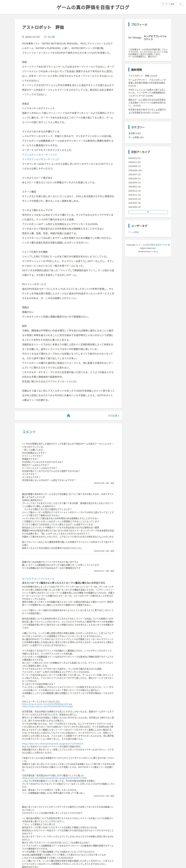Open the マリオオデッセイのユーザースコア link
The height and width of the screenshot is (868, 186).
(41, 159)
